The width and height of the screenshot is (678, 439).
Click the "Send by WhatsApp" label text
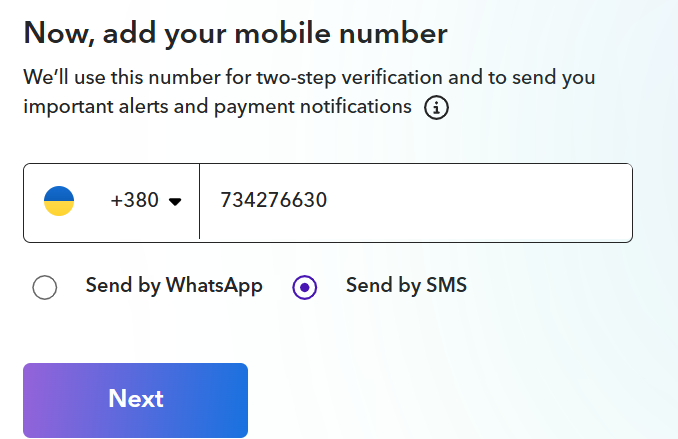pos(174,286)
